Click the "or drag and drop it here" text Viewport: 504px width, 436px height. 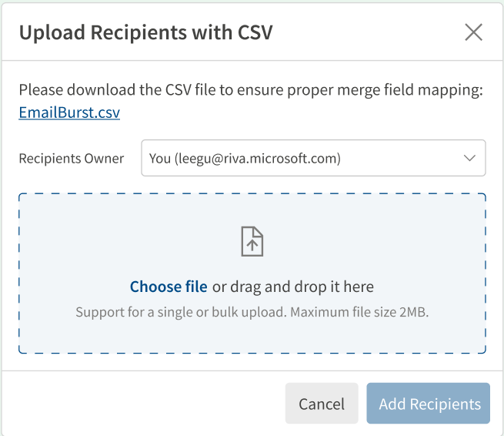click(x=293, y=287)
